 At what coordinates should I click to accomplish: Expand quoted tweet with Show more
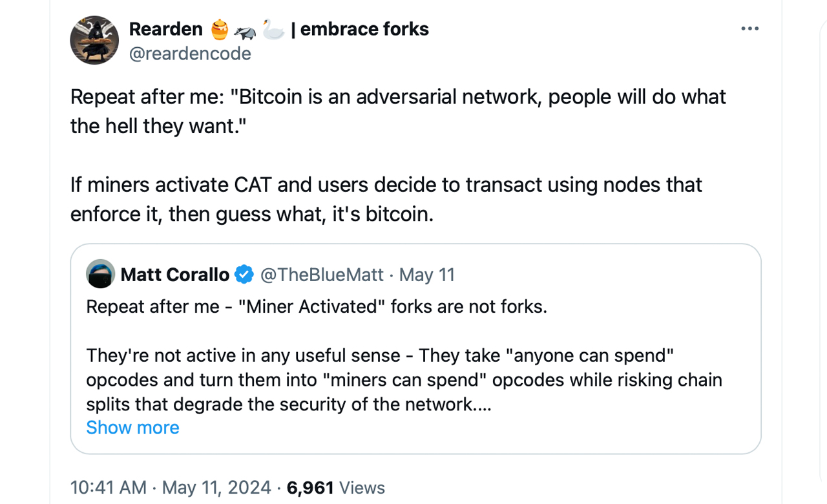[x=132, y=427]
